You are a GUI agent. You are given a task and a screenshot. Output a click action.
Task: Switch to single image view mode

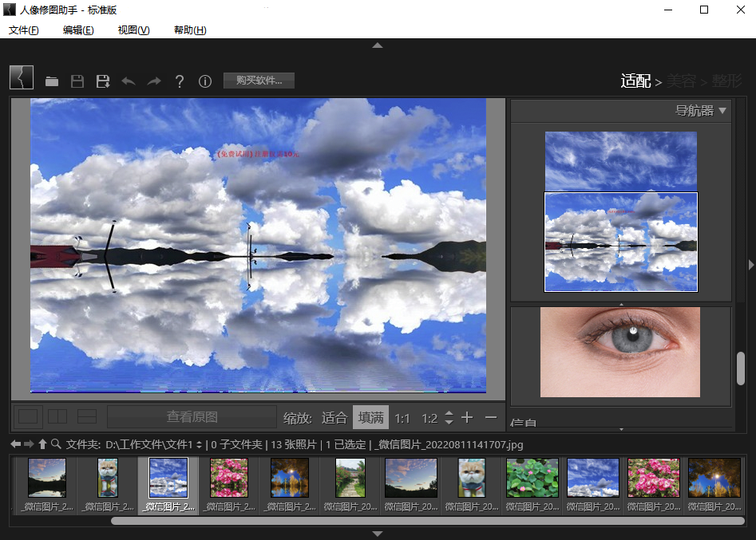(x=28, y=416)
